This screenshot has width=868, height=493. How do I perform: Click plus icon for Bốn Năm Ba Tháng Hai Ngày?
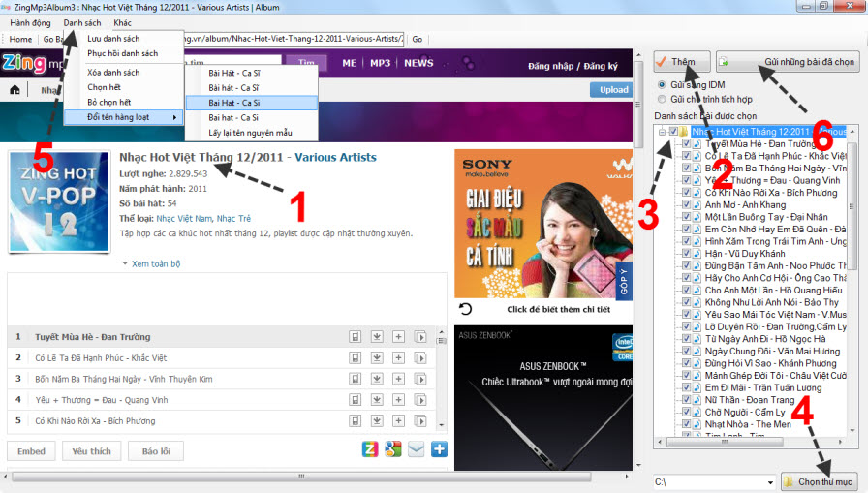398,379
